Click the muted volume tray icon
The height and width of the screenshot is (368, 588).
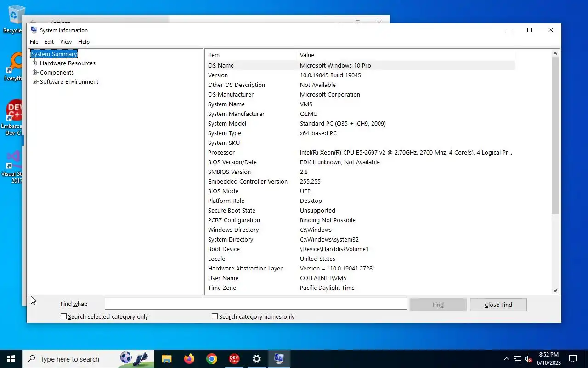tap(529, 359)
